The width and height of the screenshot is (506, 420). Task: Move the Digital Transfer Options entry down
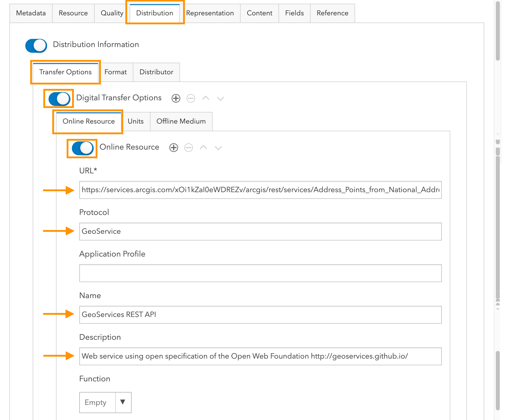pyautogui.click(x=220, y=98)
